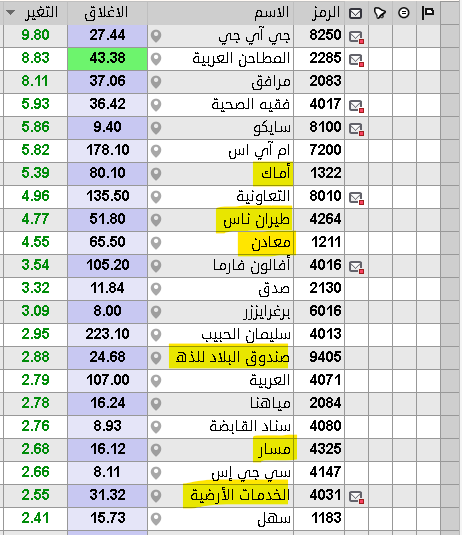Sort by the الرمز column header
This screenshot has height=535, width=462.
(x=326, y=13)
